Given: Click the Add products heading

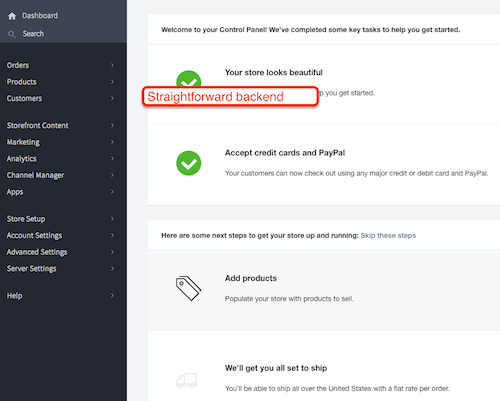Looking at the screenshot, I should 251,278.
